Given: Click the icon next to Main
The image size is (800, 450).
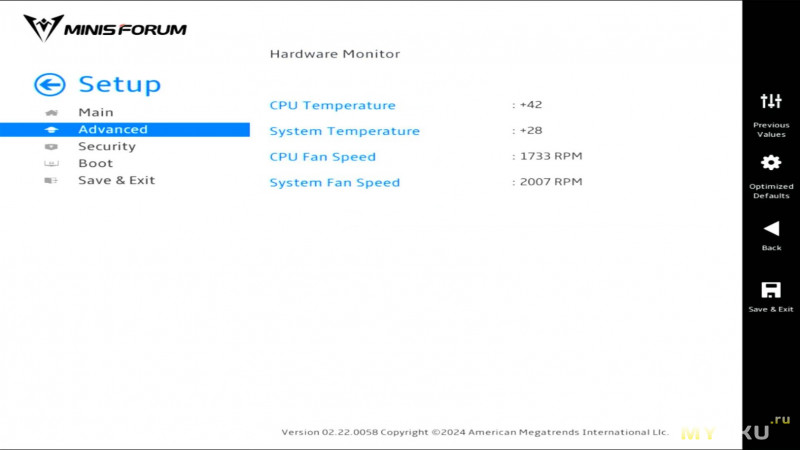Looking at the screenshot, I should 51,113.
